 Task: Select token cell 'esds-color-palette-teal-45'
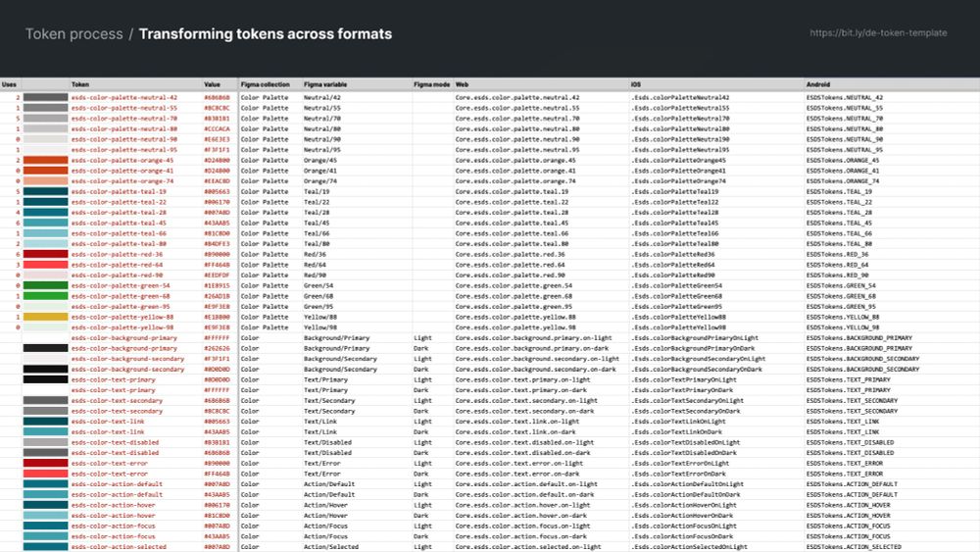119,224
